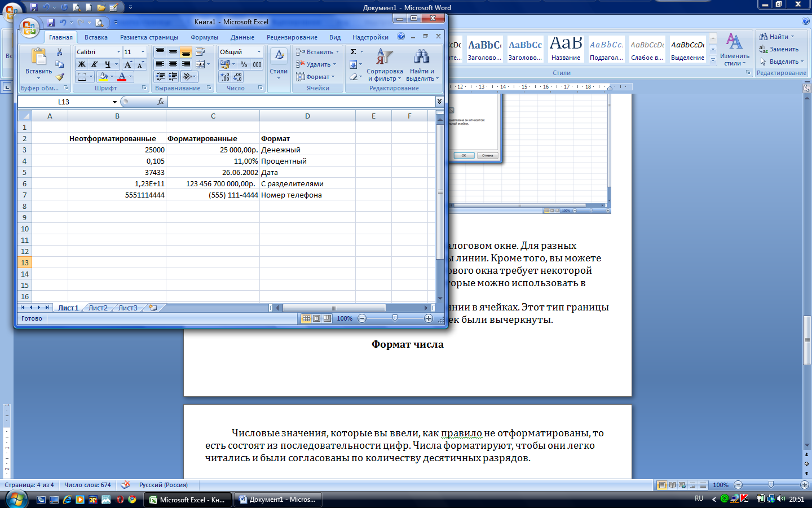This screenshot has width=812, height=508.
Task: Switch to the Данные tab in Excel
Action: pos(242,37)
